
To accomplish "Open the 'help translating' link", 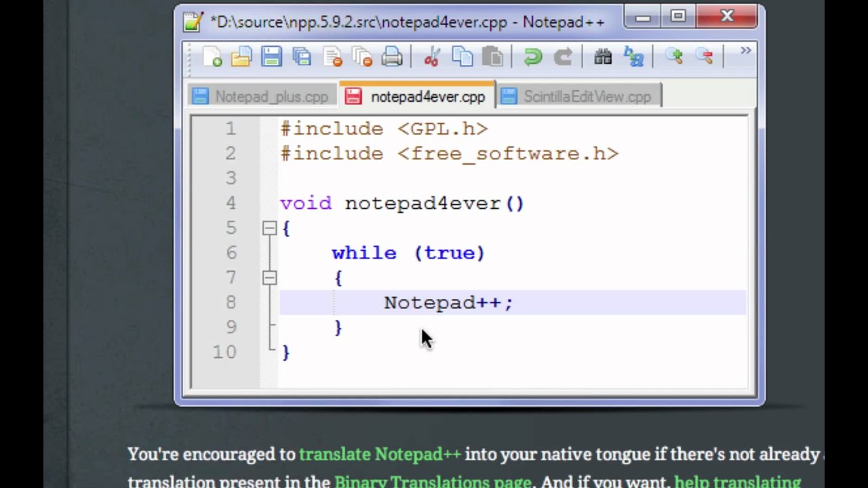I will pos(737,482).
